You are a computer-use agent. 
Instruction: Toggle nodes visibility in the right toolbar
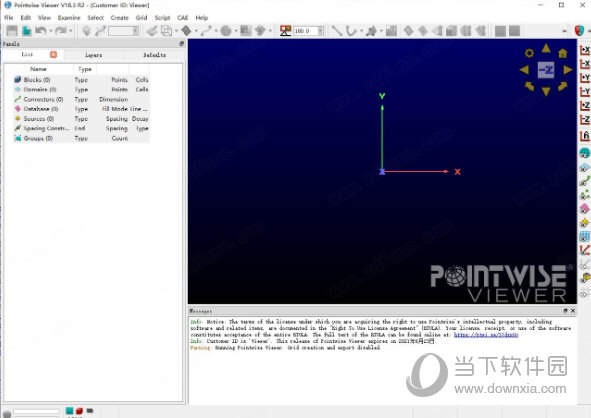click(585, 195)
